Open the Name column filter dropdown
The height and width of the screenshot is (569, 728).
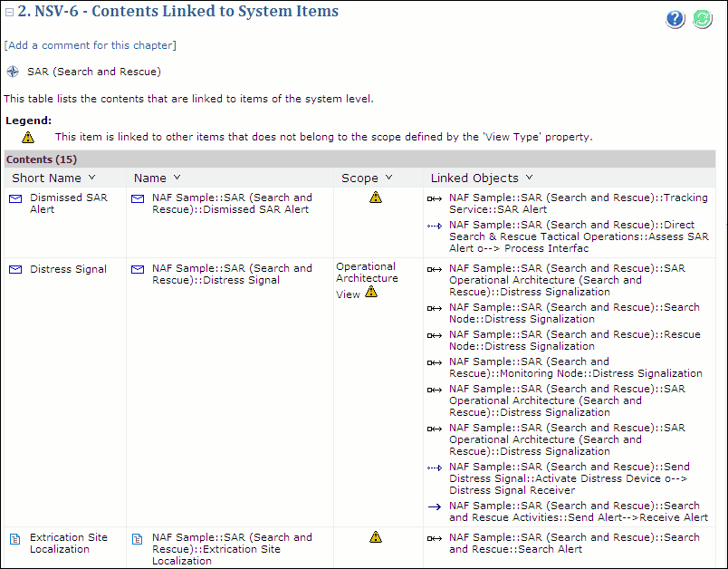pos(177,178)
